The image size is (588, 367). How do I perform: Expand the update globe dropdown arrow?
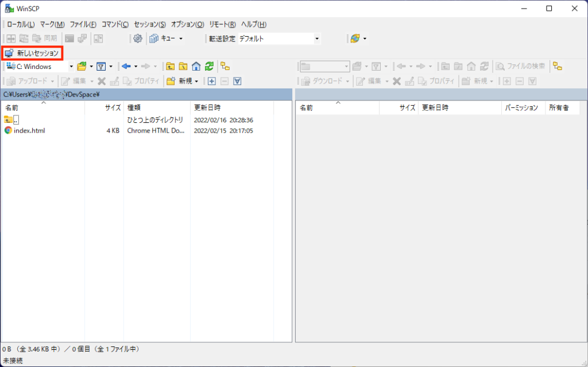coord(365,38)
